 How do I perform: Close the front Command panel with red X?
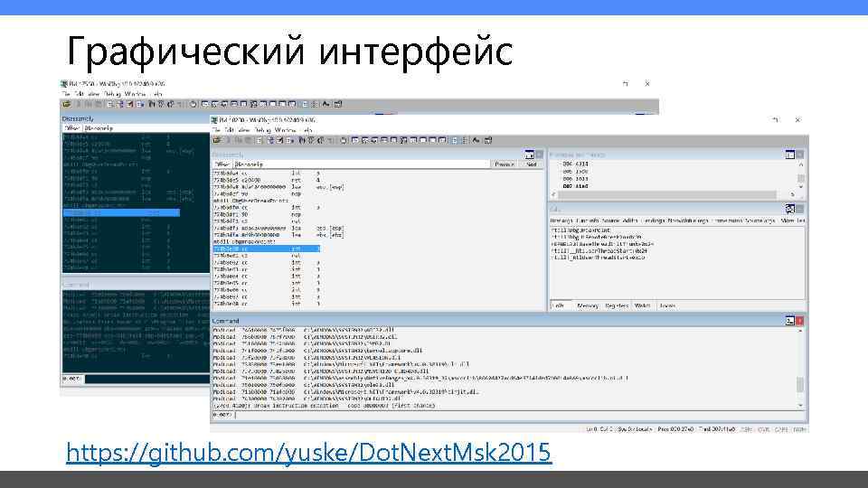pos(800,320)
